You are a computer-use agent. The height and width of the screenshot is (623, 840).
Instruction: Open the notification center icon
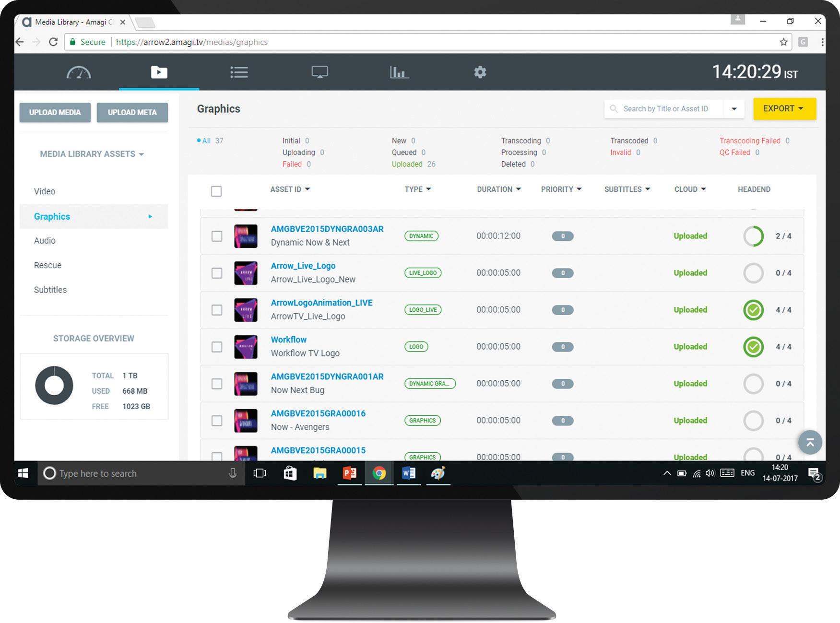point(815,474)
